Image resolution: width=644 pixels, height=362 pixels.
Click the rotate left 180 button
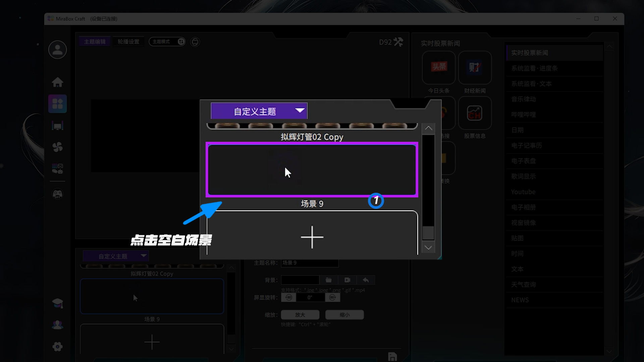(x=288, y=297)
